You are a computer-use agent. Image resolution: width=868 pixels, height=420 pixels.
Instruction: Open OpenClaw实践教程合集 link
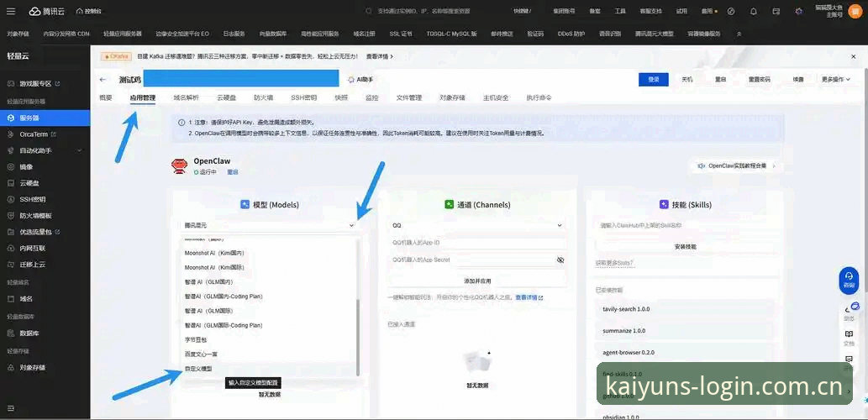pos(736,165)
